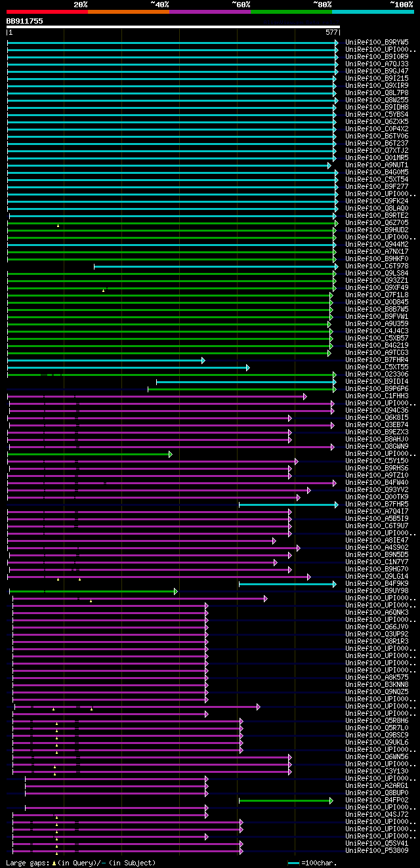Image resolution: width=420 pixels, height=868 pixels.
Task: Open hit UniRef100_Q93YV2
Action: pos(377,489)
